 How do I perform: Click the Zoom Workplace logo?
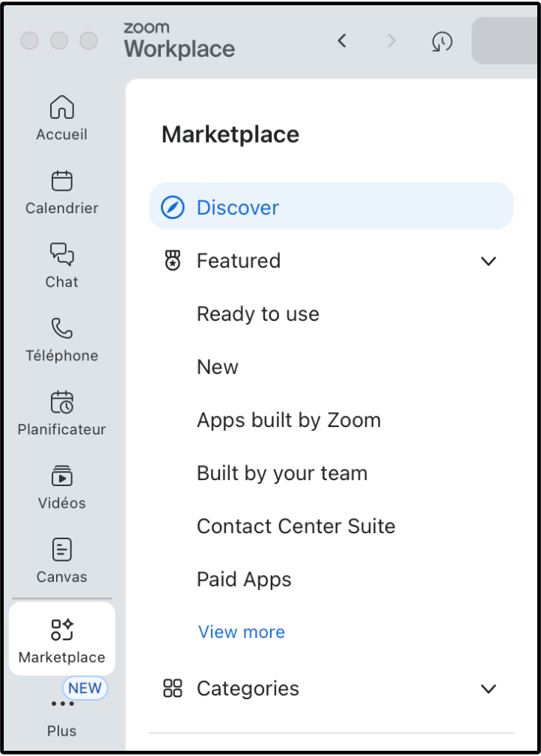180,40
